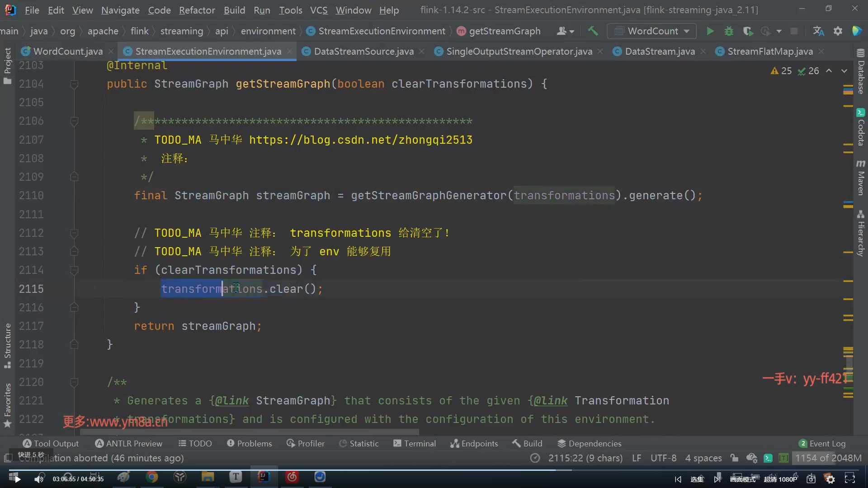Click the Debug bug icon
This screenshot has height=488, width=868.
729,31
